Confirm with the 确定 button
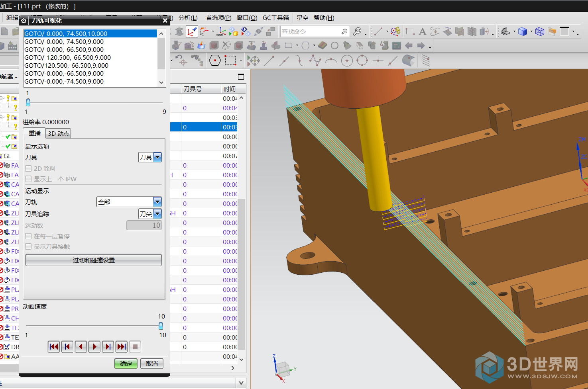This screenshot has width=588, height=389. pyautogui.click(x=126, y=364)
